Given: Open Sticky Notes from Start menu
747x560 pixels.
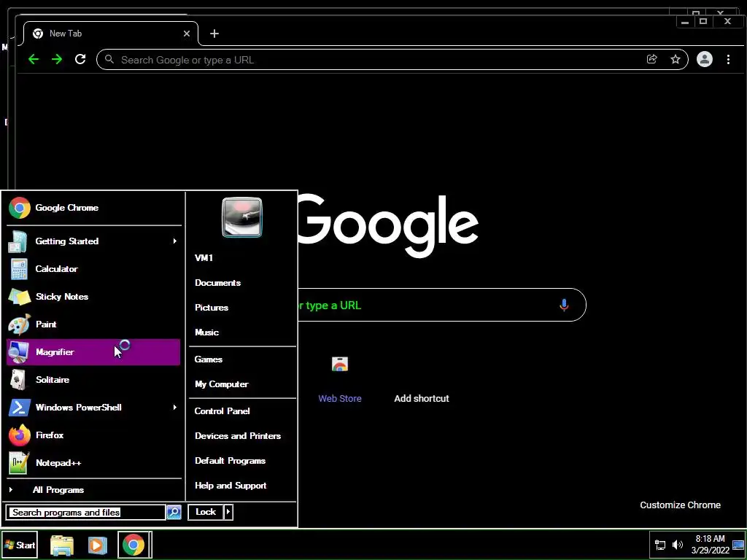Looking at the screenshot, I should pos(93,296).
